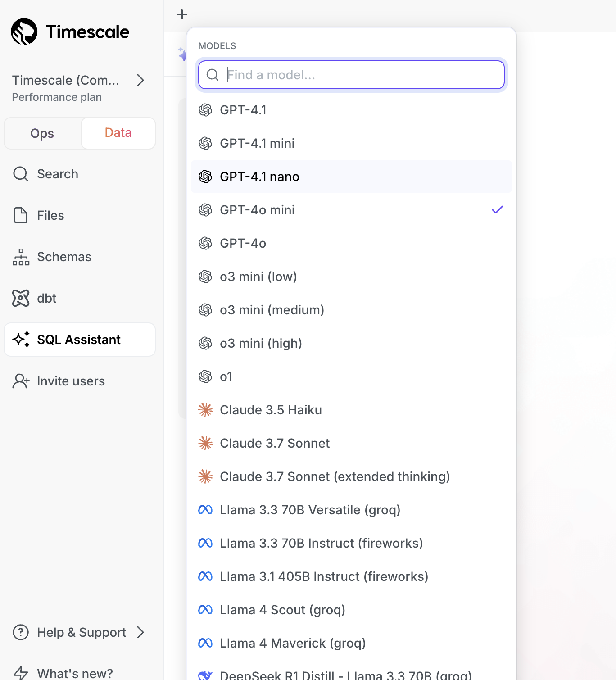Select Llama 4 Maverick (groq) model
This screenshot has height=680, width=616.
351,643
